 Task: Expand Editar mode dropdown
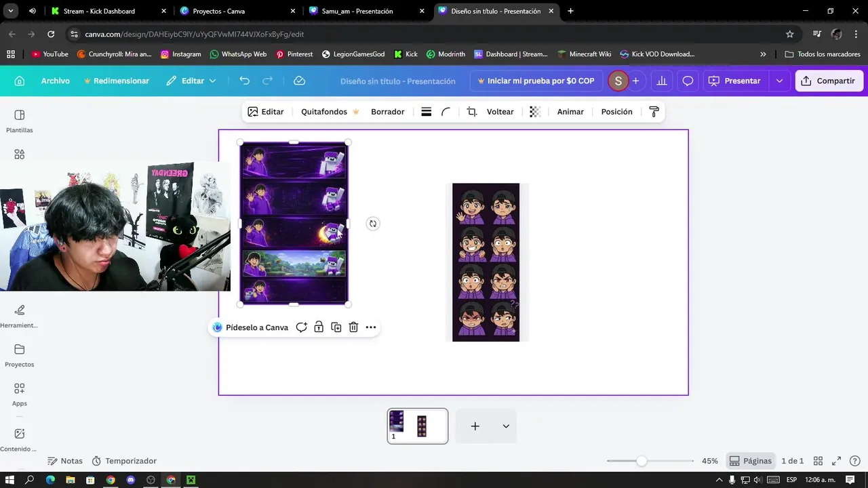pos(212,81)
